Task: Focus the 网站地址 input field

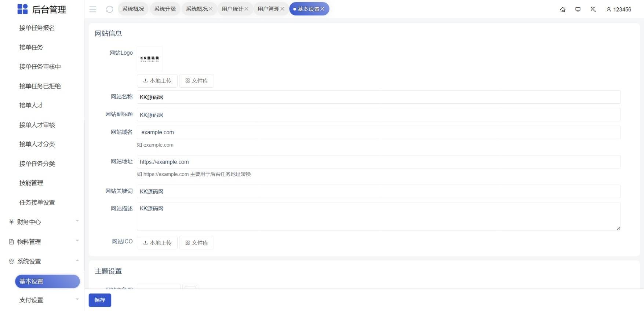Action: (x=379, y=162)
